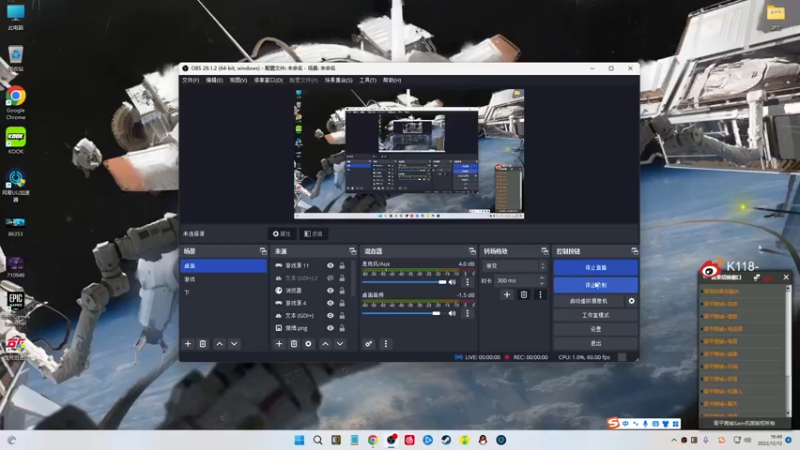Mute the 麦克风/Aux speaker icon

(x=452, y=282)
